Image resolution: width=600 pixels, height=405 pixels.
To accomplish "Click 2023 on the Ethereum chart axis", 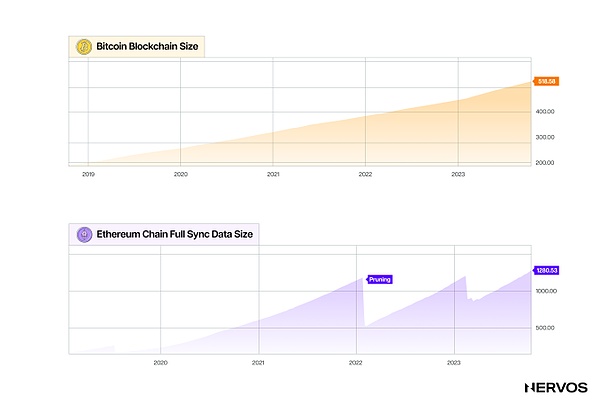I will 453,361.
